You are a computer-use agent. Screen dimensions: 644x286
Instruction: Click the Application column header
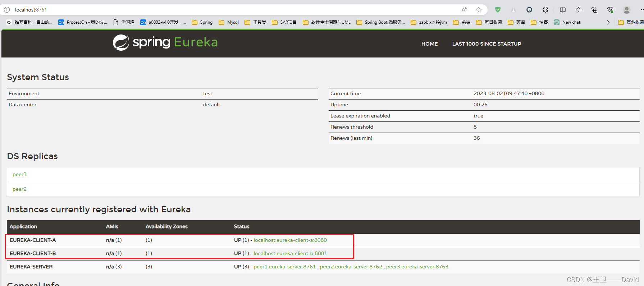click(x=23, y=226)
